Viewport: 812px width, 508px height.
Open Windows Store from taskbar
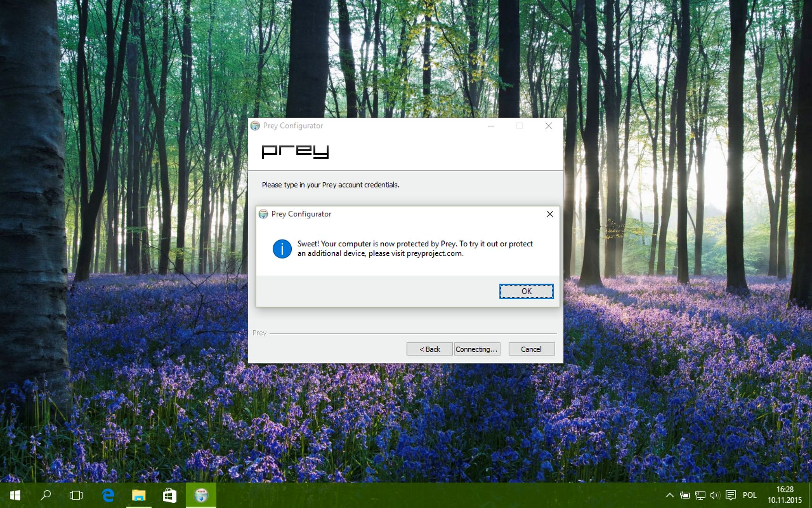pos(169,495)
